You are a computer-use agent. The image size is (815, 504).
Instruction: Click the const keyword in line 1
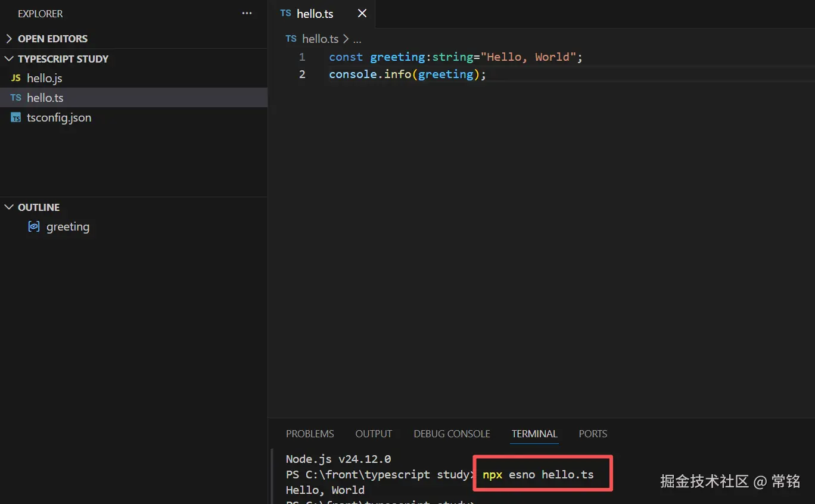(x=346, y=57)
